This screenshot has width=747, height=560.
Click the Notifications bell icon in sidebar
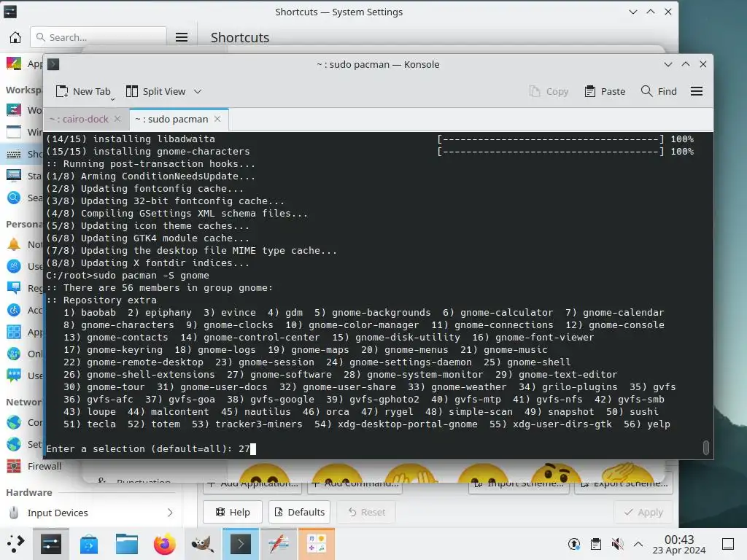(14, 244)
